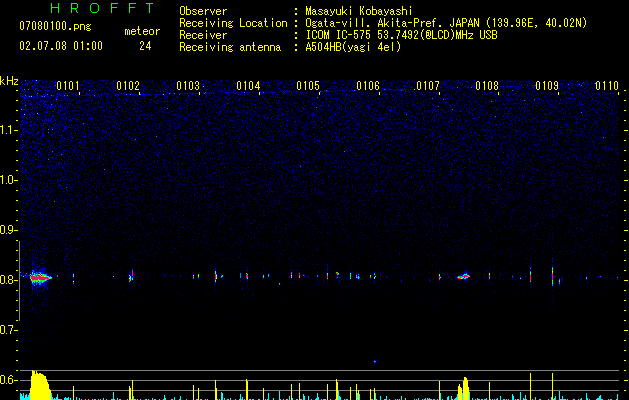Image resolution: width=629 pixels, height=400 pixels.
Task: Click the kHz axis unit label
Action: 9,81
